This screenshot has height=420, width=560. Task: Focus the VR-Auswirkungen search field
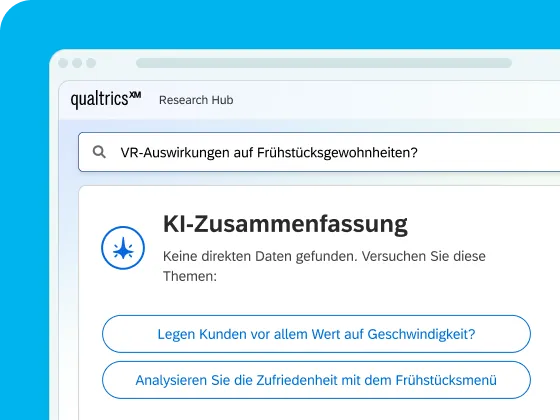coord(319,152)
